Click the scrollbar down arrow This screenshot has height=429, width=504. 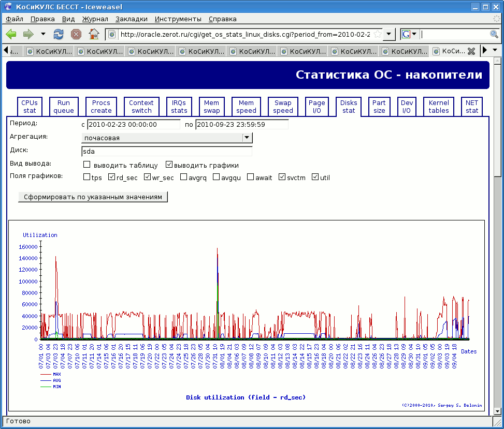(x=497, y=411)
